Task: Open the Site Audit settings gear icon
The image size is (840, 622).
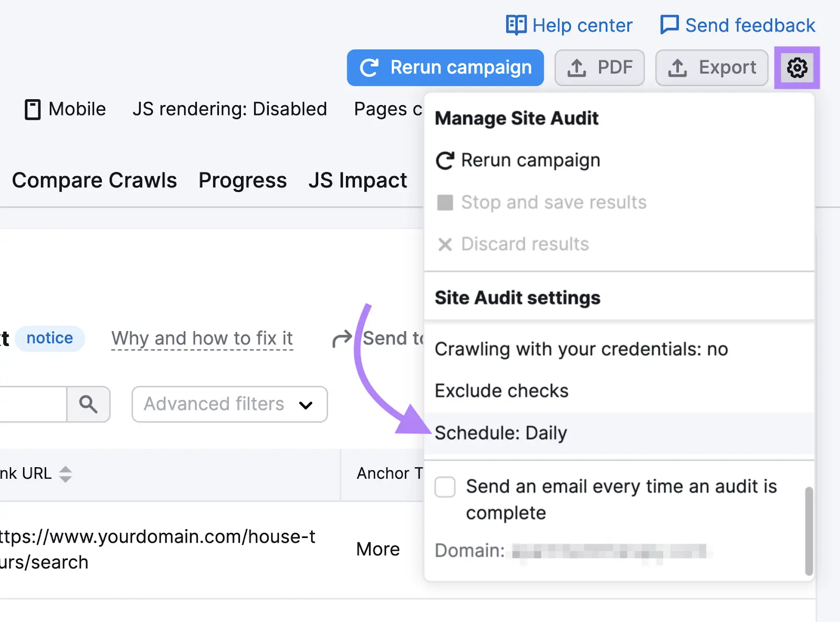Action: click(x=796, y=68)
